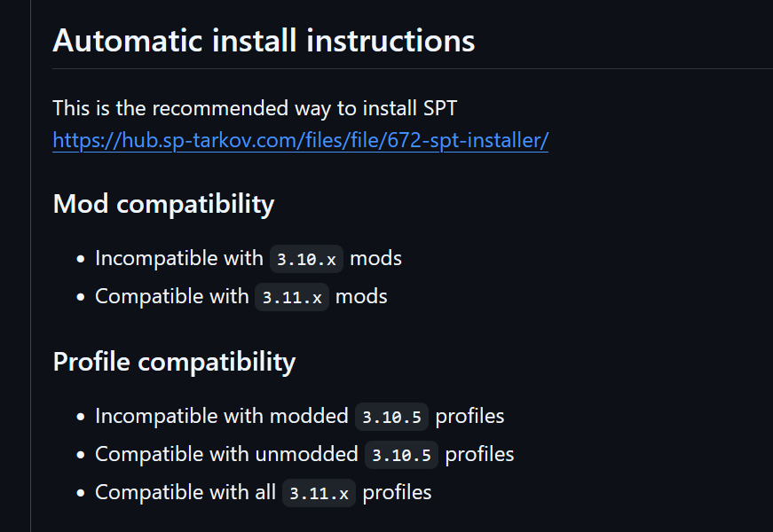Click the word profiles in the modded line
Screen dimensions: 773x532
pyautogui.click(x=469, y=417)
